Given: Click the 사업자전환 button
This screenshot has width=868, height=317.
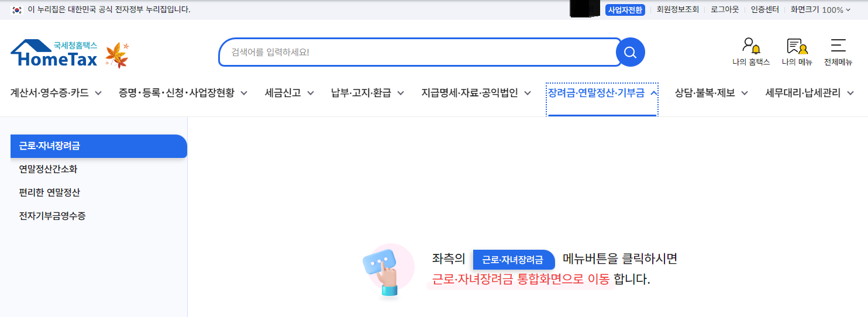Looking at the screenshot, I should coord(625,10).
